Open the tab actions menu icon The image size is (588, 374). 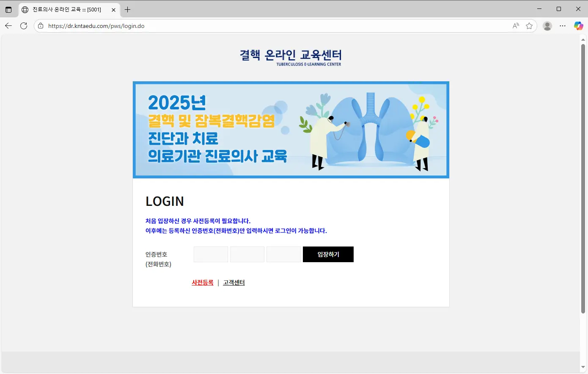8,9
